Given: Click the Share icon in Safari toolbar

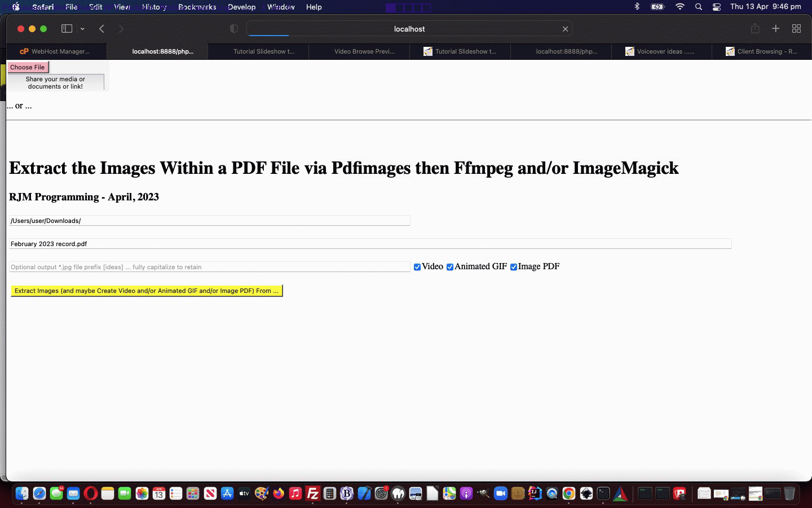Looking at the screenshot, I should 755,28.
